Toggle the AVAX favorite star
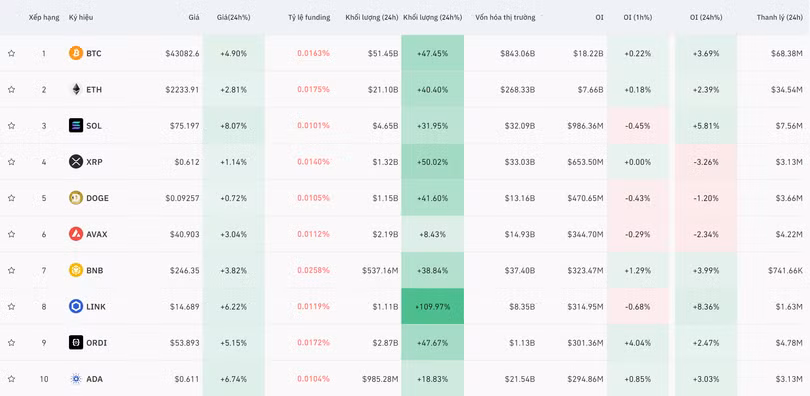 pos(11,234)
